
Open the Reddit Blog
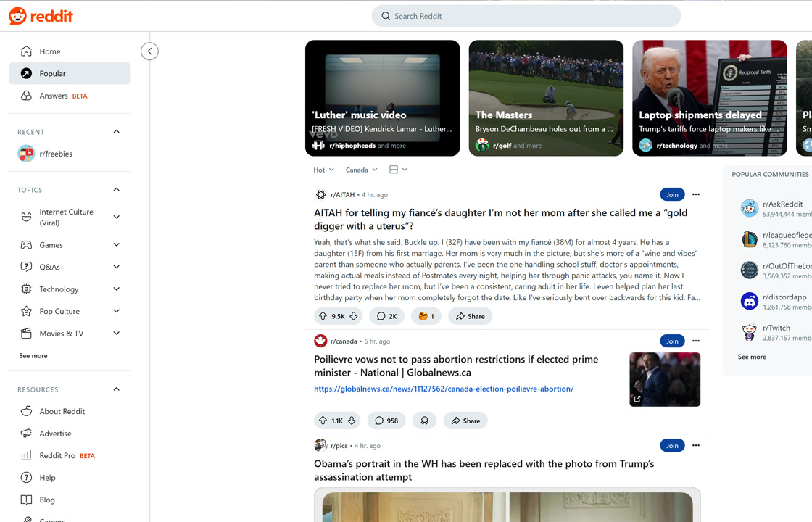pyautogui.click(x=70, y=500)
